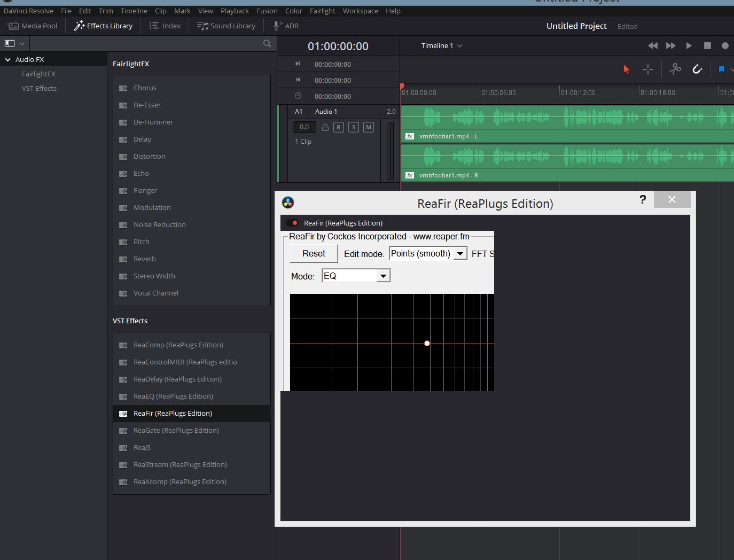The width and height of the screenshot is (734, 560).
Task: Click the stop transport button
Action: coord(707,46)
